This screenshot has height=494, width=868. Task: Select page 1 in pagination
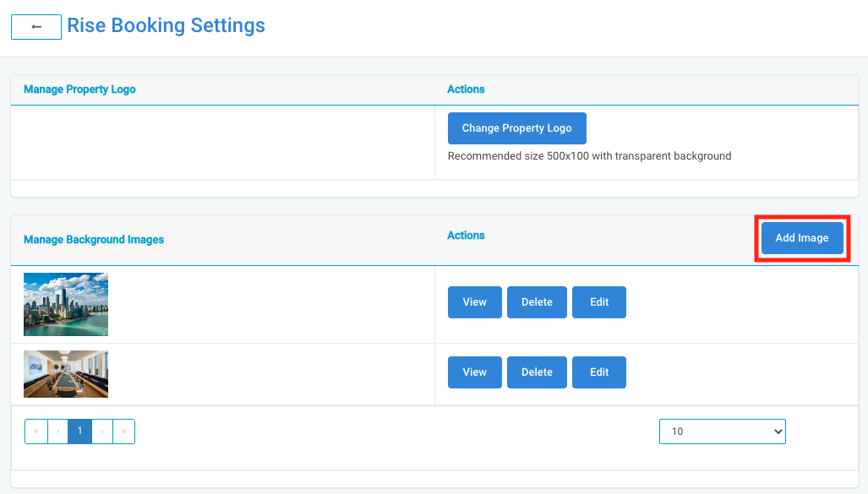pyautogui.click(x=79, y=432)
